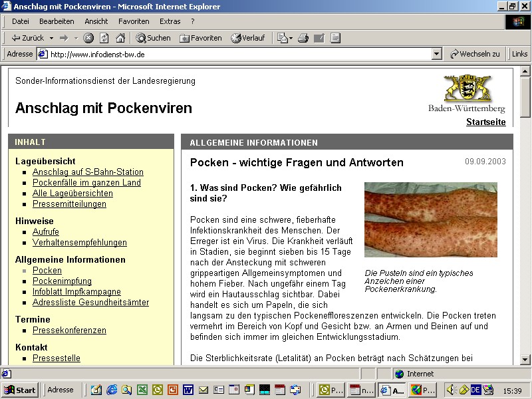532x399 pixels.
Task: Click the smallpox pustules photo
Action: click(430, 219)
